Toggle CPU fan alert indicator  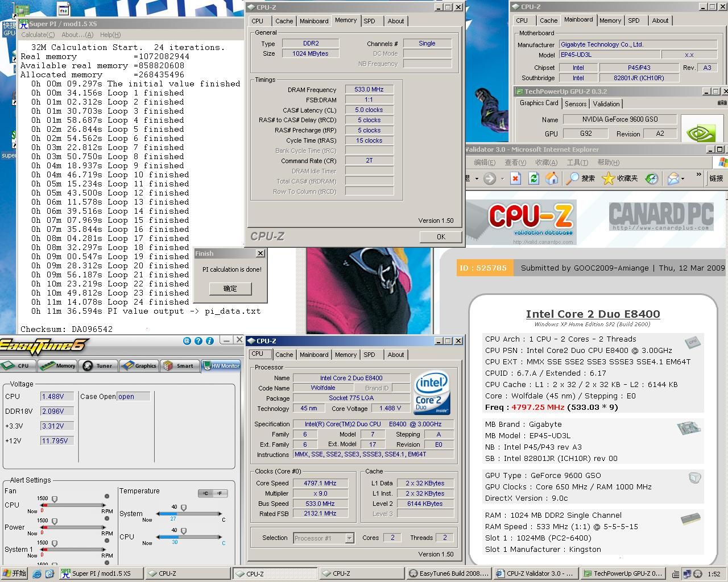[106, 496]
